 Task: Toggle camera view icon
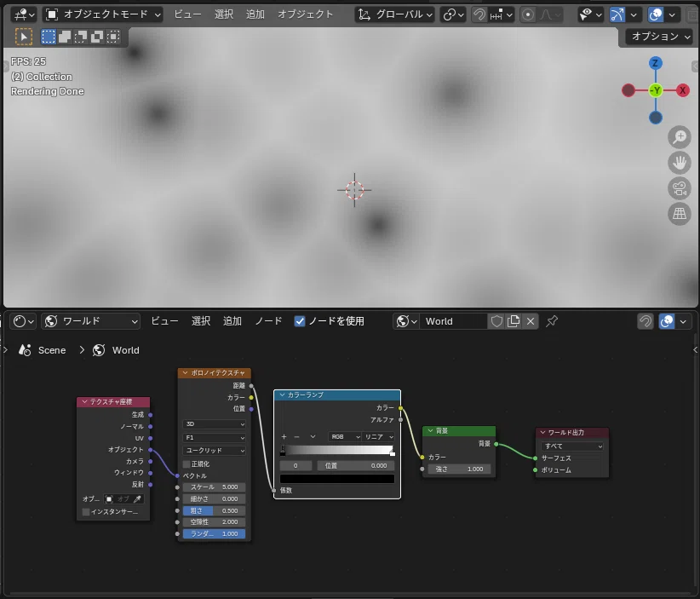click(680, 188)
